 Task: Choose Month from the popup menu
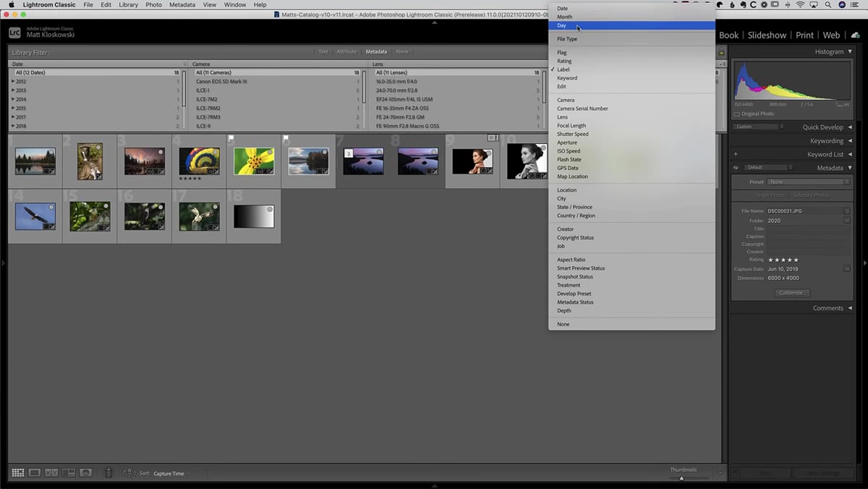[631, 17]
